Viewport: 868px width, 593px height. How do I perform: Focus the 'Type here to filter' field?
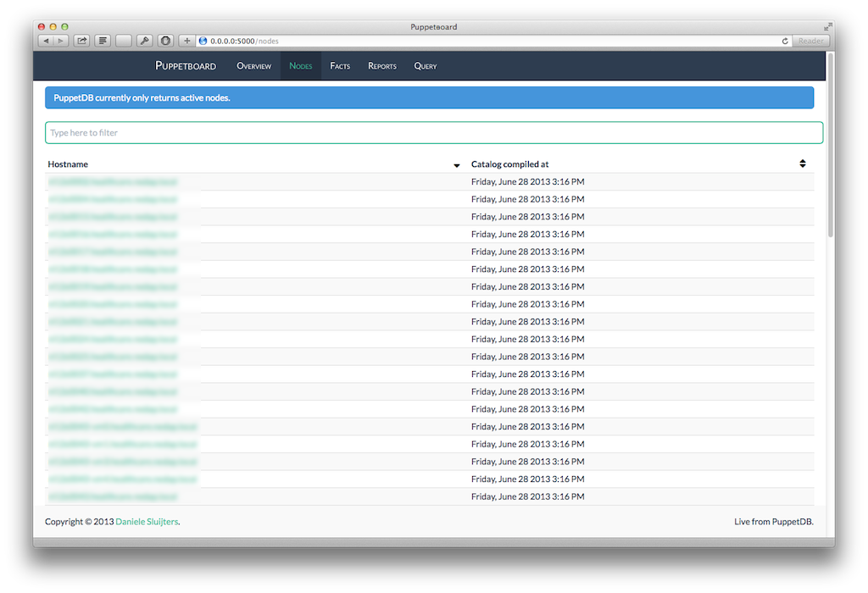[433, 133]
